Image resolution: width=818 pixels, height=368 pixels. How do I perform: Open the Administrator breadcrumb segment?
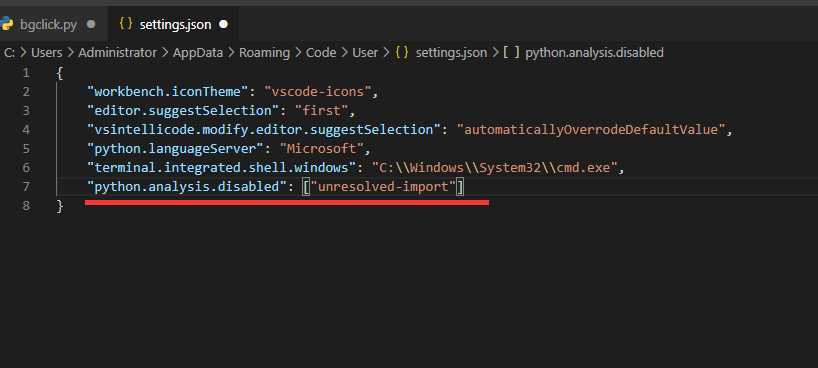tap(117, 53)
